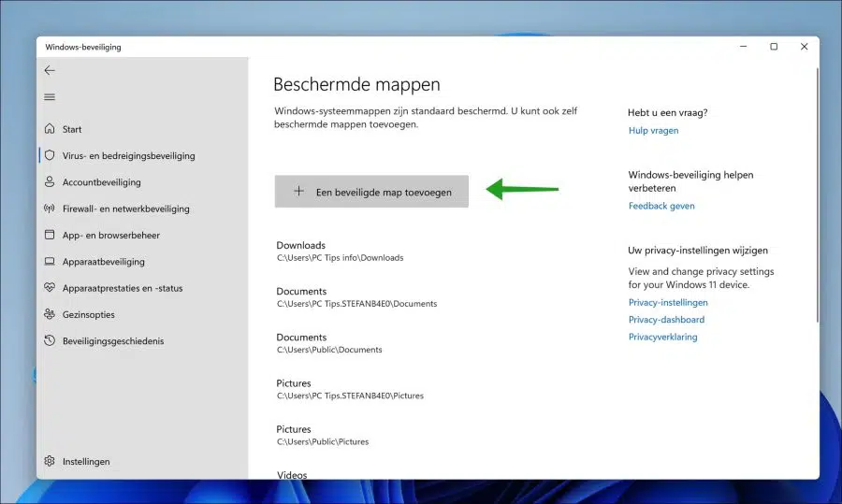This screenshot has width=842, height=504.
Task: Open Apparaatbeveiliging section
Action: pyautogui.click(x=104, y=262)
